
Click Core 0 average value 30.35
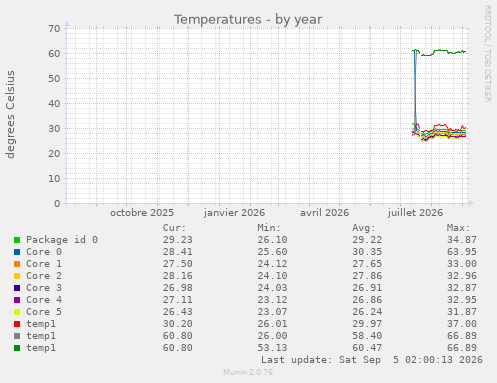(x=367, y=252)
